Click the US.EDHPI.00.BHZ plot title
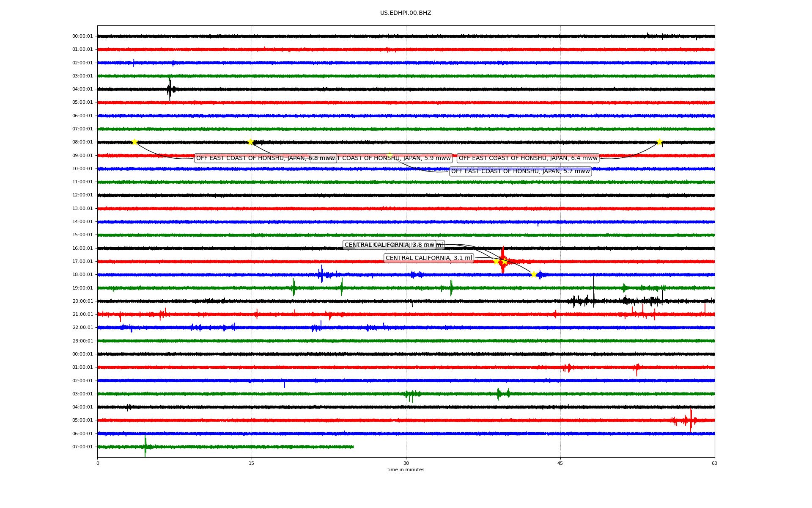The height and width of the screenshot is (508, 812). [x=406, y=13]
